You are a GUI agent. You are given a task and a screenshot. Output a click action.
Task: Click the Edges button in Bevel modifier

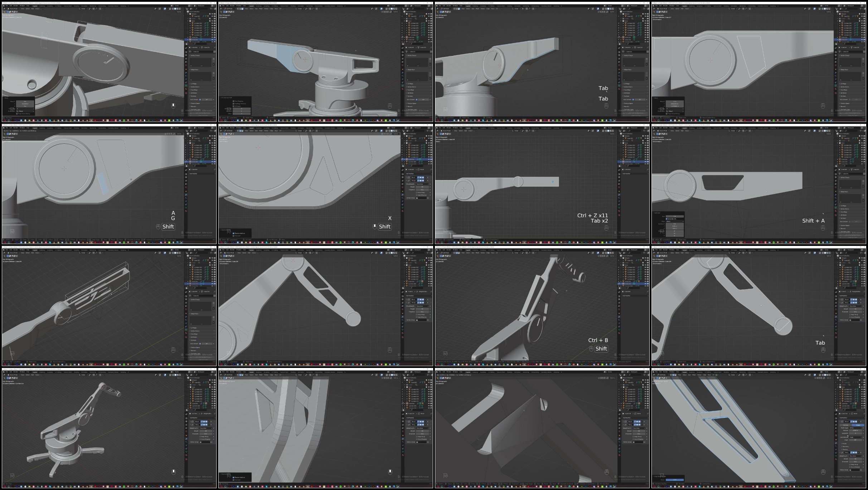point(858,425)
